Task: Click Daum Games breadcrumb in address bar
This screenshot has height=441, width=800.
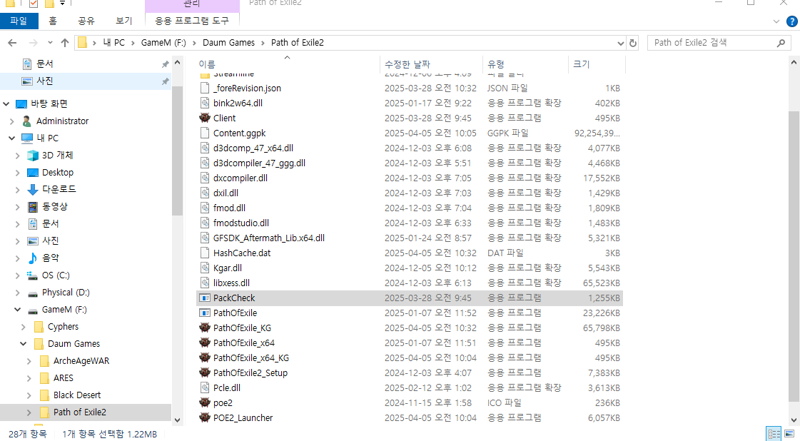Action: coord(229,43)
